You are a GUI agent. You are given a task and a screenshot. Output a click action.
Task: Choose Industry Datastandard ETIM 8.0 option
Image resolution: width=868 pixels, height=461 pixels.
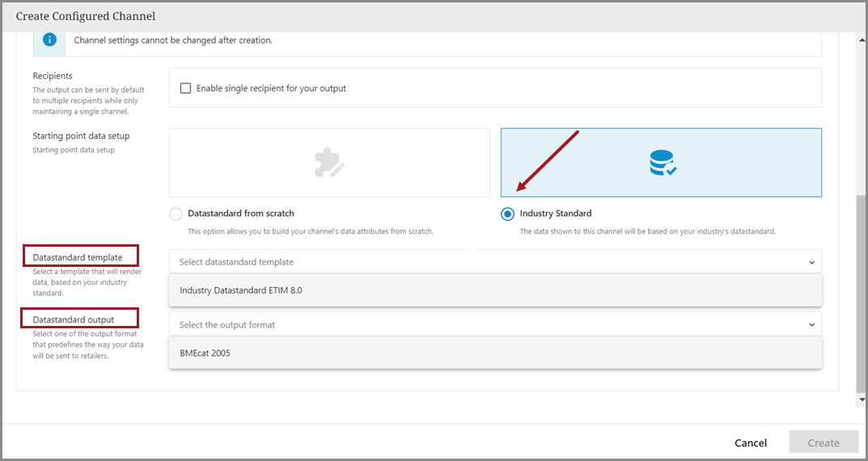(241, 290)
